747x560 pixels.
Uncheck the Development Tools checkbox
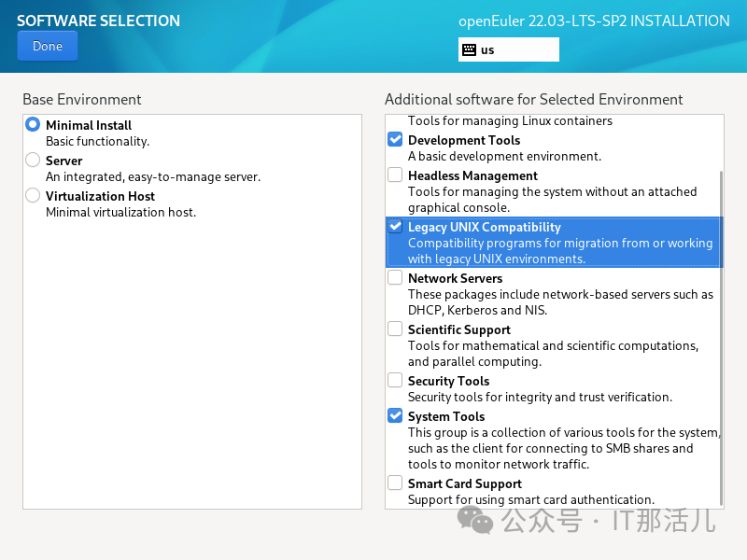(x=395, y=140)
